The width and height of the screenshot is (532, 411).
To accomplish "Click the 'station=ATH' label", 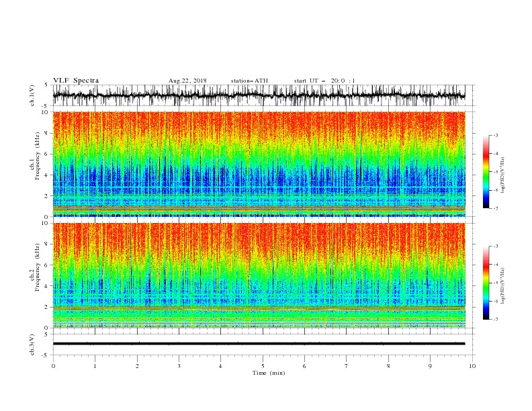I will (x=249, y=81).
